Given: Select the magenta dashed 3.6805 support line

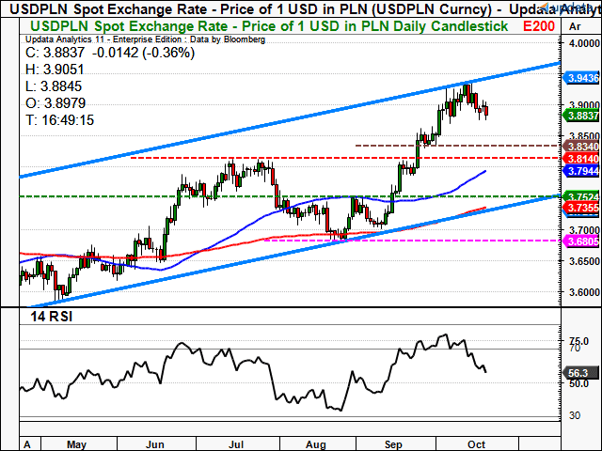Looking at the screenshot, I should coord(413,241).
